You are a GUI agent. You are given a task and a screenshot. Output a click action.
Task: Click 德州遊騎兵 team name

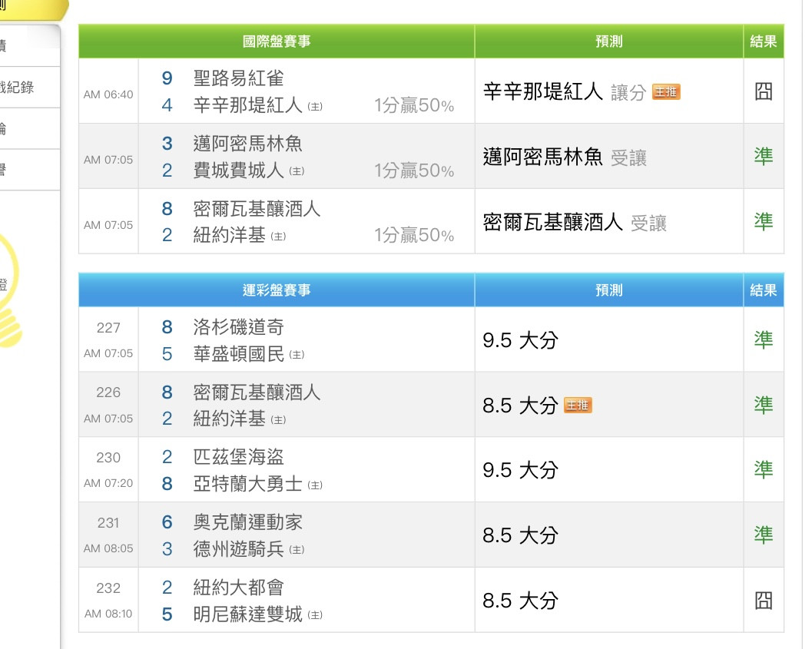pyautogui.click(x=238, y=549)
